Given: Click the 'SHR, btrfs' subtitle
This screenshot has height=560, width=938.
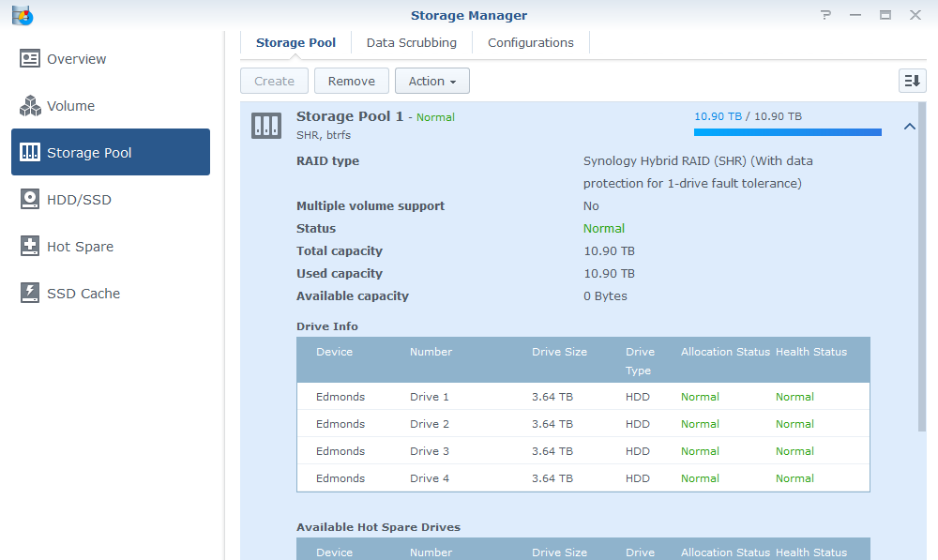Looking at the screenshot, I should 324,135.
